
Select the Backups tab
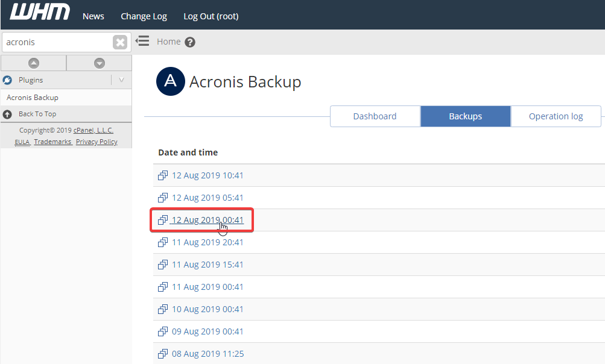pos(466,116)
